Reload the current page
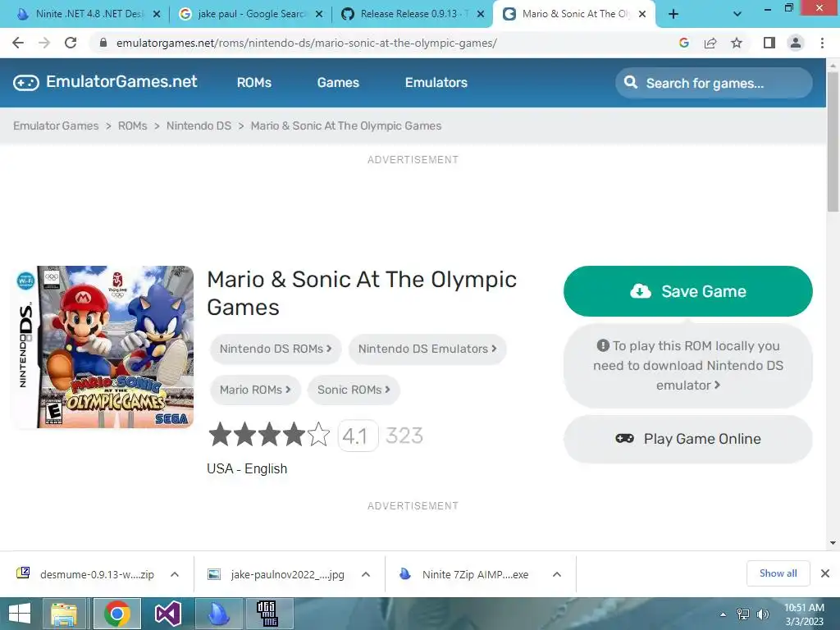 (71, 43)
